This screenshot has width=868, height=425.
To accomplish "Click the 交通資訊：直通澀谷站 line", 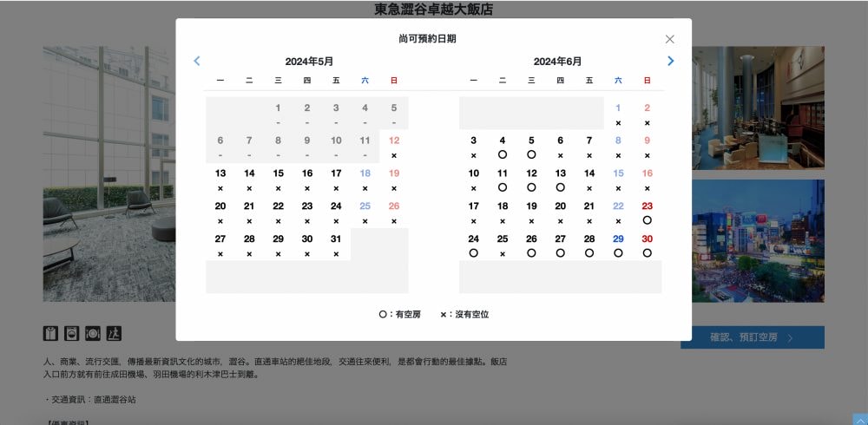I will point(89,399).
